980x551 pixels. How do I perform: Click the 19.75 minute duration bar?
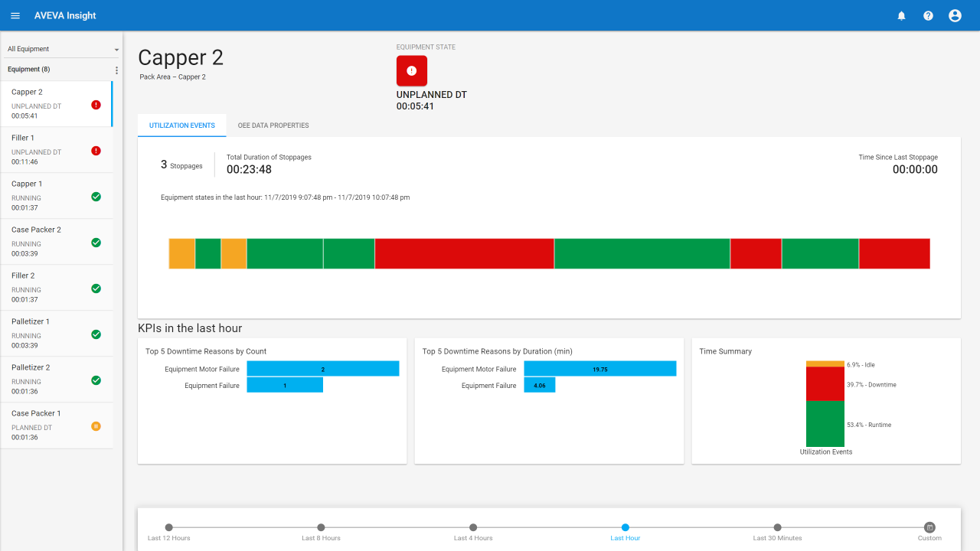[600, 369]
